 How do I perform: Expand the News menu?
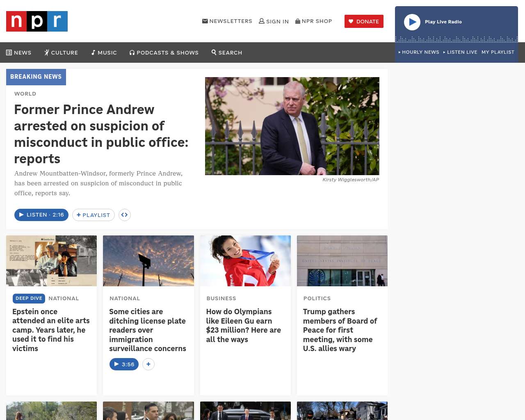pos(19,52)
